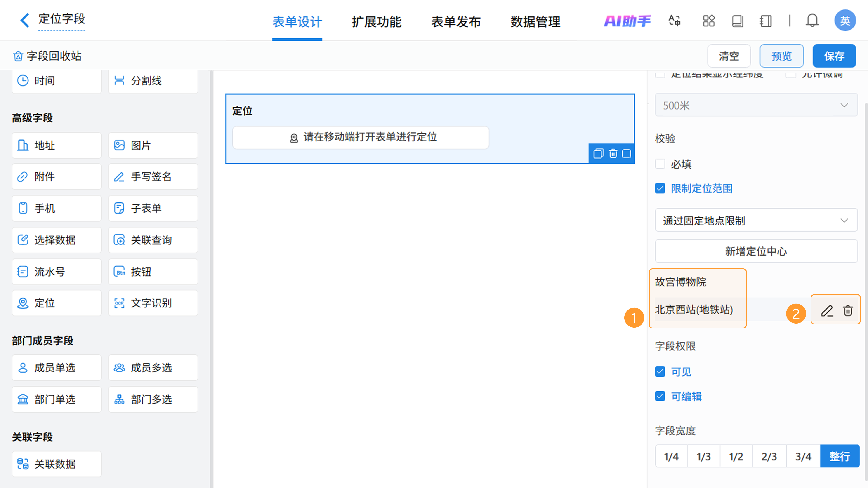Enable the 必填 checkbox

(x=660, y=164)
